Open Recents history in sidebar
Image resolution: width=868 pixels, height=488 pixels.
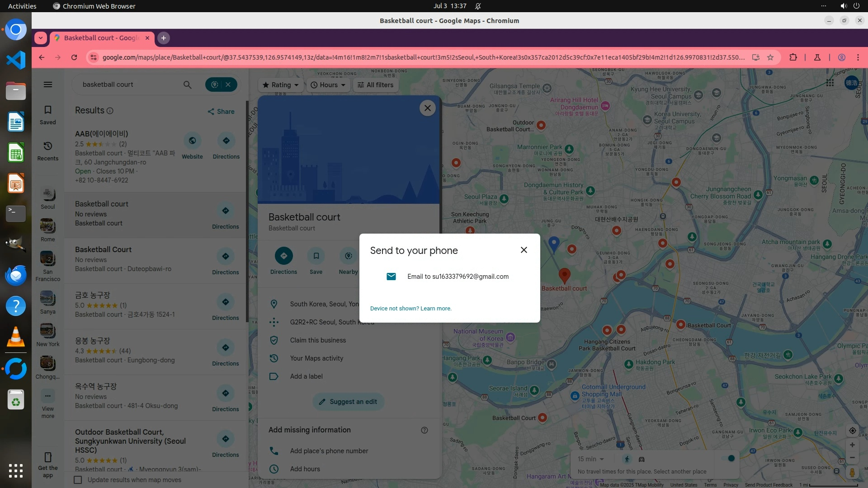coord(48,151)
